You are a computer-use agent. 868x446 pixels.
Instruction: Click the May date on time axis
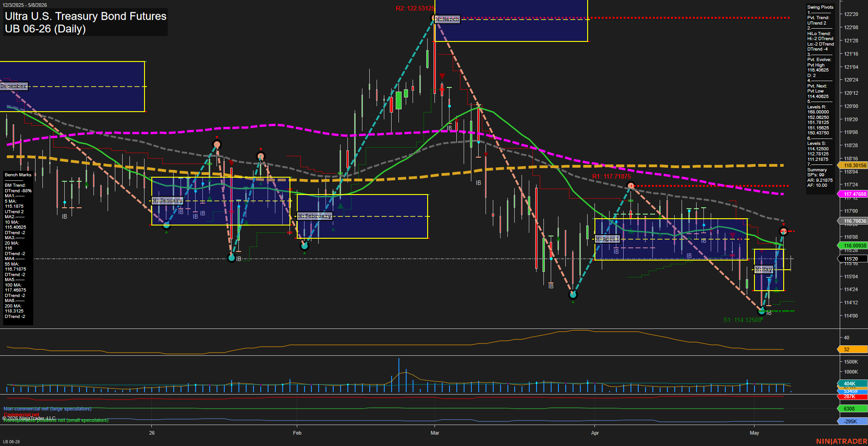(x=754, y=433)
